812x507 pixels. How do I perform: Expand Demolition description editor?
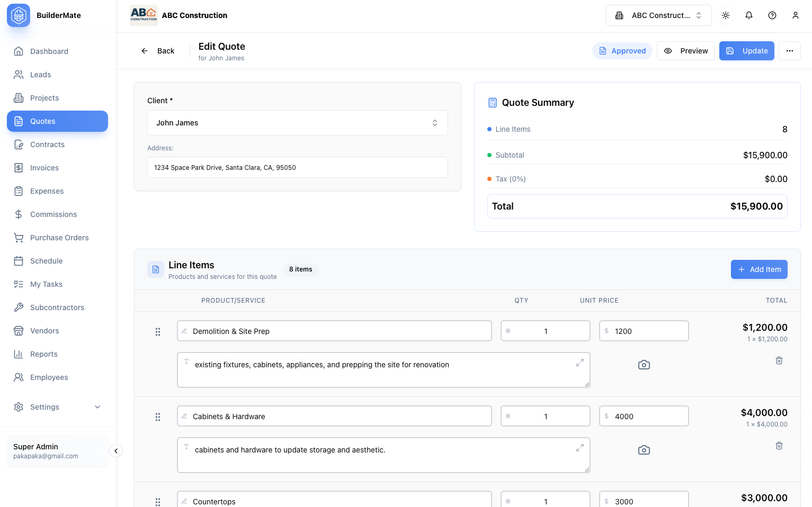[x=580, y=363]
